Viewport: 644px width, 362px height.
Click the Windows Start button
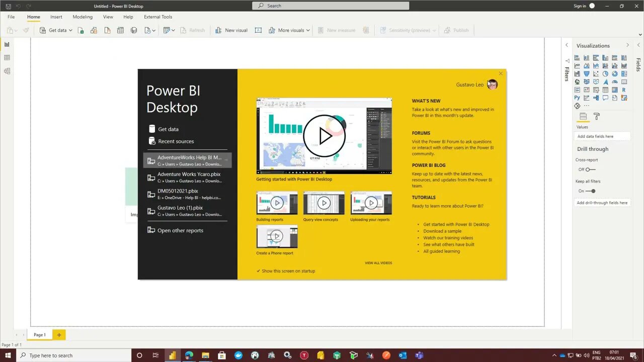[x=8, y=355]
